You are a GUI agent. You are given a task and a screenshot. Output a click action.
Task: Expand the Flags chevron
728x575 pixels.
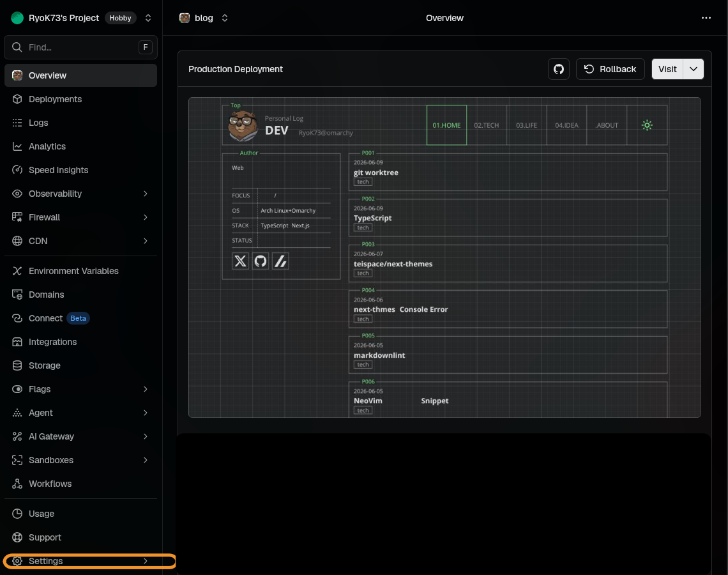pos(146,389)
